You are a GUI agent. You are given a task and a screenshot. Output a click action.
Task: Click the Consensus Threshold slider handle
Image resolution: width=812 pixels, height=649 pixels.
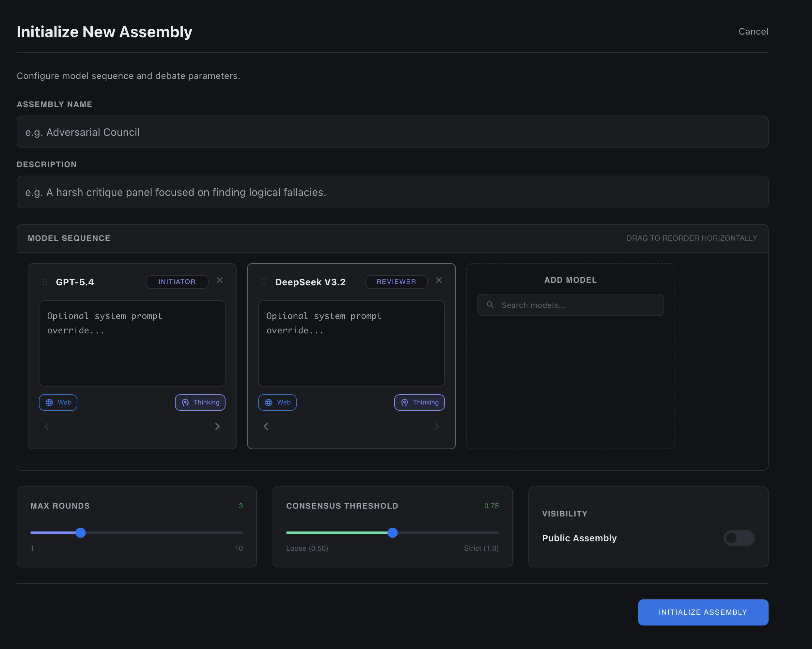(392, 532)
